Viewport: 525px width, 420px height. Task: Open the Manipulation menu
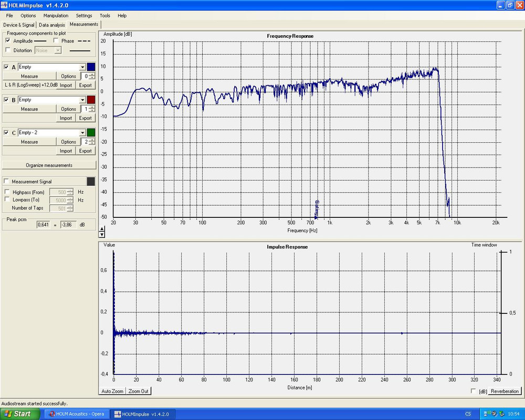click(56, 15)
